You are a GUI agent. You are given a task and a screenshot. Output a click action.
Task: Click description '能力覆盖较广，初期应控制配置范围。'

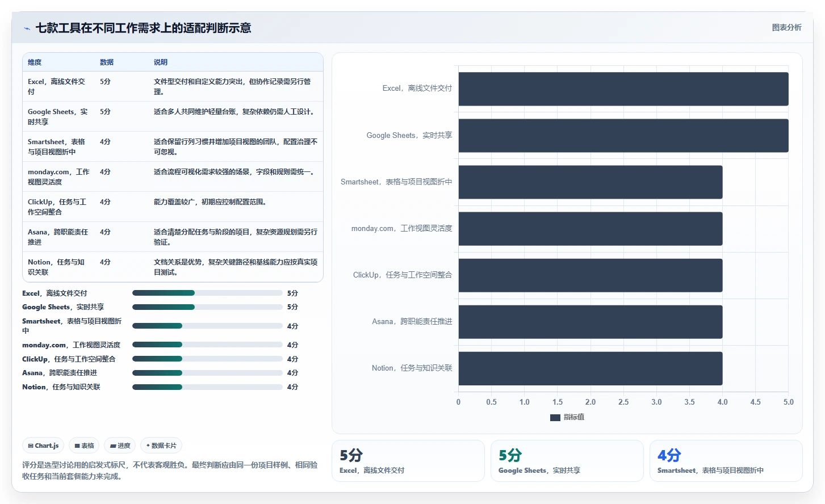pos(210,202)
